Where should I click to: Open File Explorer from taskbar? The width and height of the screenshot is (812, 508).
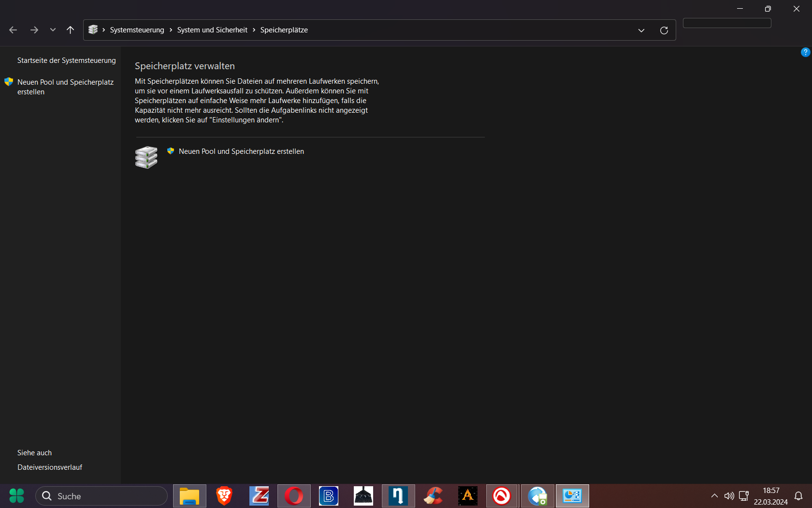point(189,496)
